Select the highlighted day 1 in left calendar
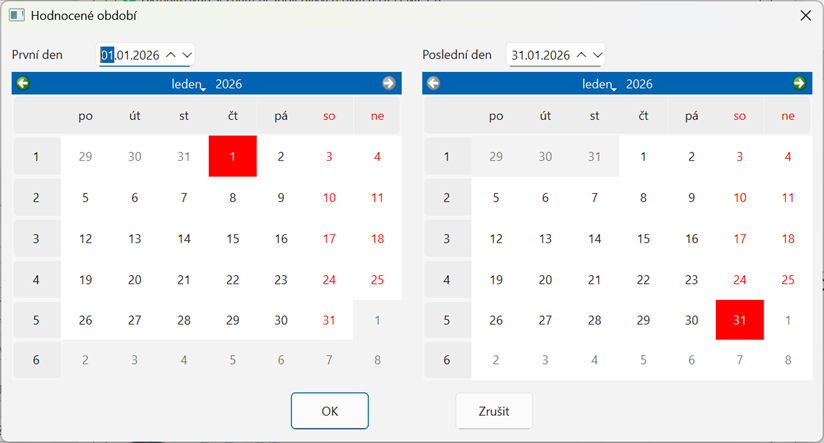 coord(232,156)
